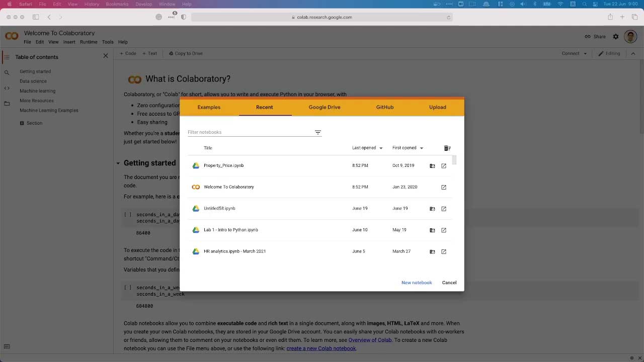Click the Safari address bar
The width and height of the screenshot is (644, 362).
(x=322, y=17)
